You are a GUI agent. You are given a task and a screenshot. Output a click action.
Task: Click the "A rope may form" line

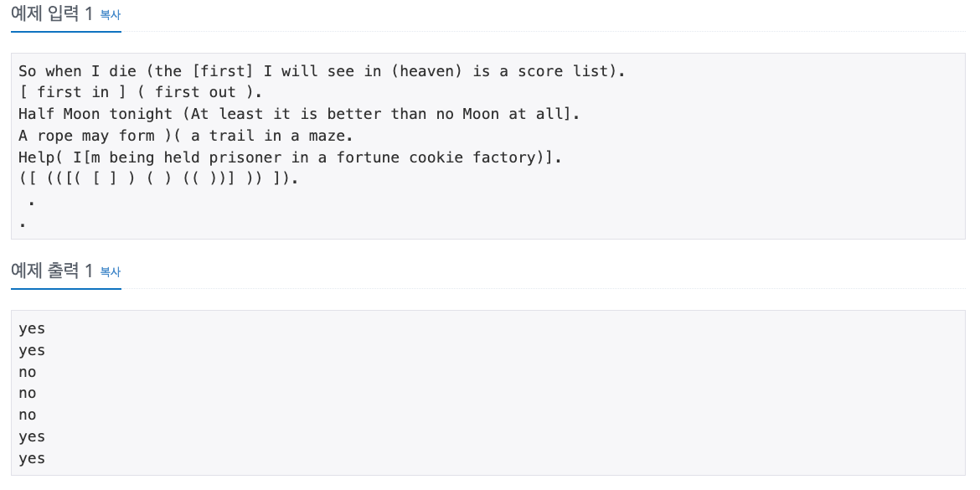pos(186,136)
